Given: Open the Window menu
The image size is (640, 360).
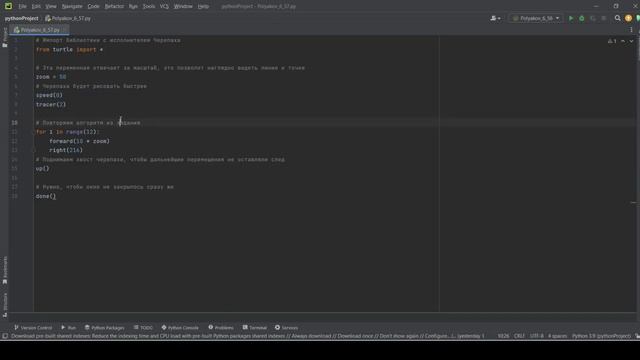Looking at the screenshot, I should pyautogui.click(x=183, y=6).
